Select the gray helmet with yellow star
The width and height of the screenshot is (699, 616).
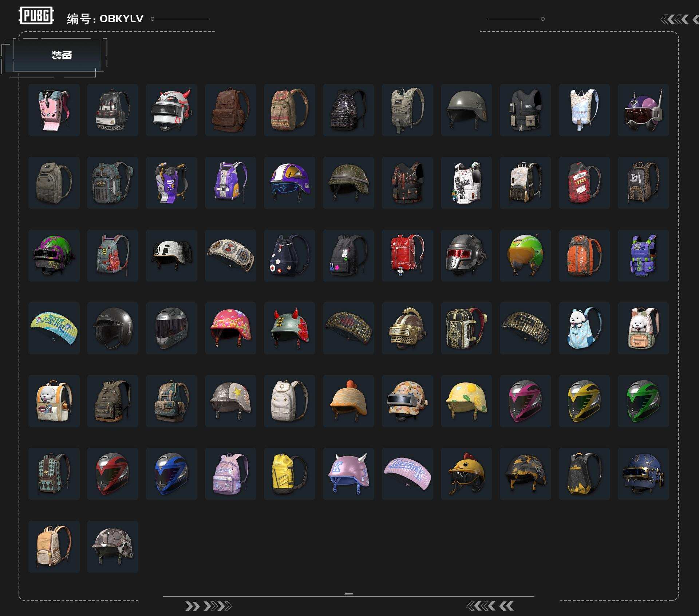pyautogui.click(x=230, y=401)
